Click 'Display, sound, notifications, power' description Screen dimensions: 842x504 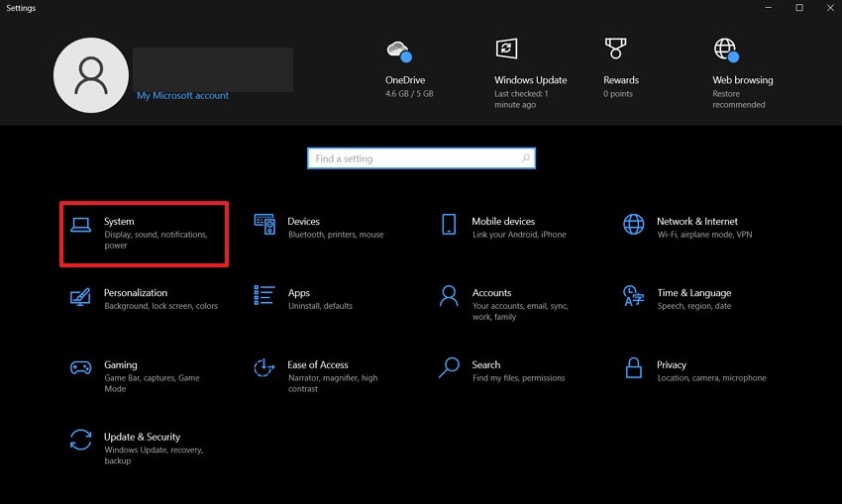click(156, 240)
